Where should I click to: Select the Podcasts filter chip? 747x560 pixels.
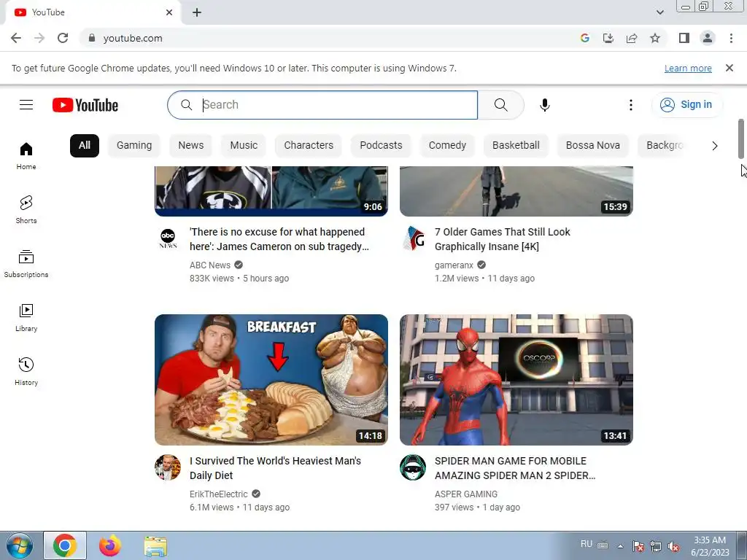pos(381,146)
